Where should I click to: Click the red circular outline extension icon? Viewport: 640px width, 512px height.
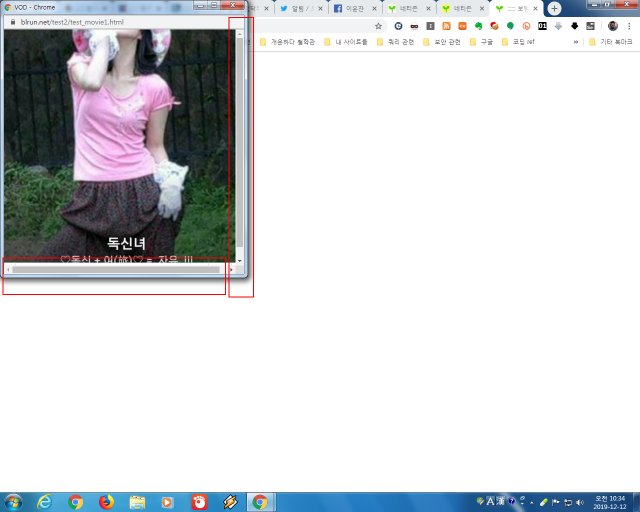(526, 26)
